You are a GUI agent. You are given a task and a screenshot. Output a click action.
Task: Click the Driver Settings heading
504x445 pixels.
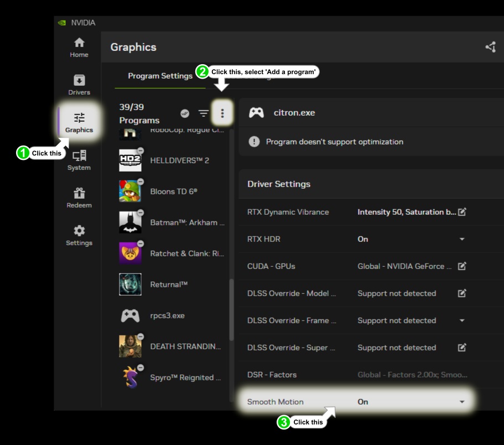click(x=279, y=184)
